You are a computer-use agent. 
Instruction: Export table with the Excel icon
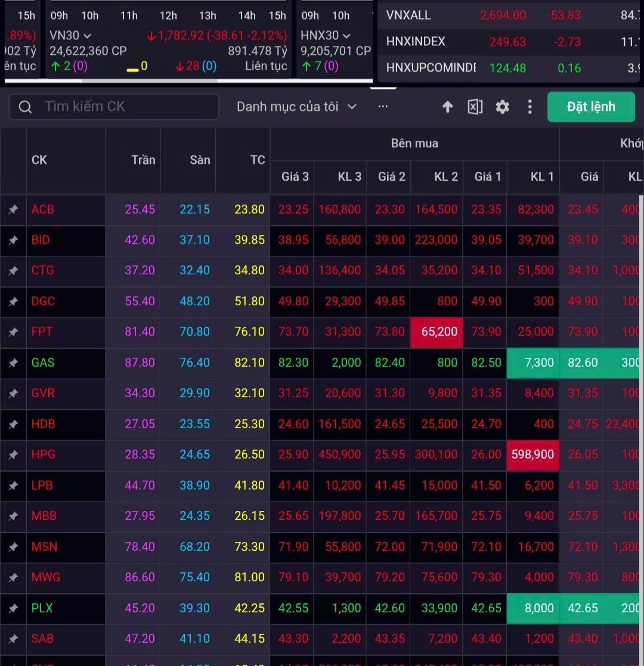(475, 107)
